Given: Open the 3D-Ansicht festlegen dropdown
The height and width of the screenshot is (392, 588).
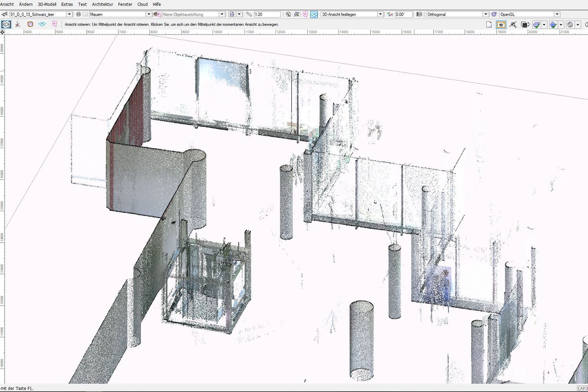Looking at the screenshot, I should click(x=380, y=14).
